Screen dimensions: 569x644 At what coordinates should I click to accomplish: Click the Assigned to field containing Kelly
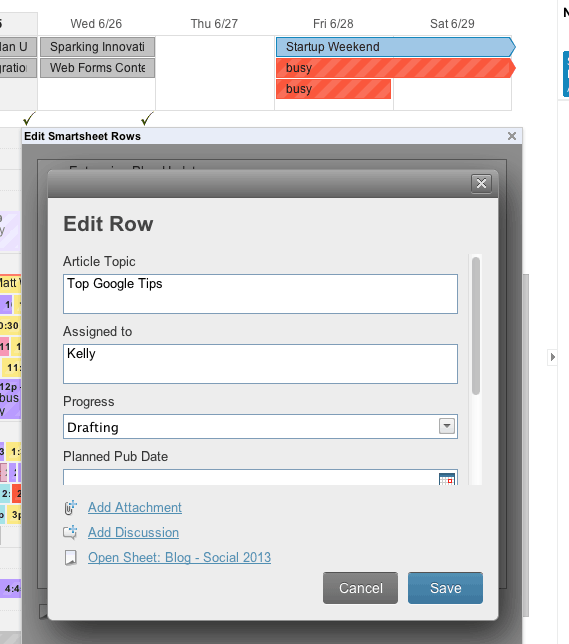click(260, 364)
